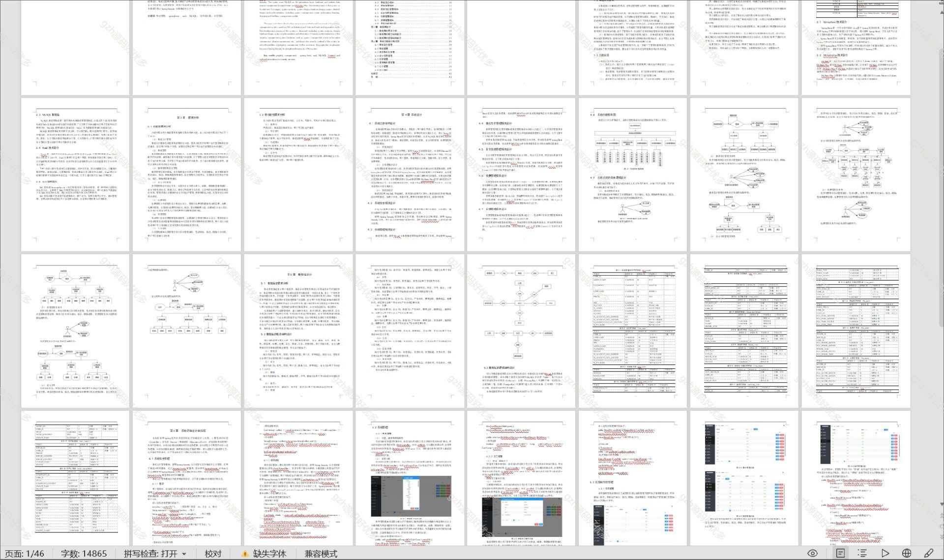Select the 第4章 系统设计 page thumbnail
Viewport: 944px width, 560px height.
coord(410,174)
